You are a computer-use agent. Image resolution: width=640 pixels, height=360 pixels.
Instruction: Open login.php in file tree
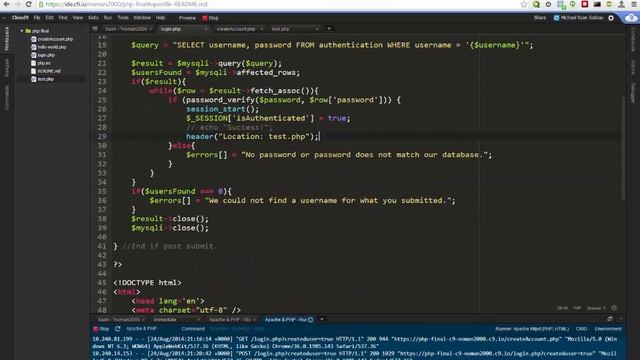(43, 55)
